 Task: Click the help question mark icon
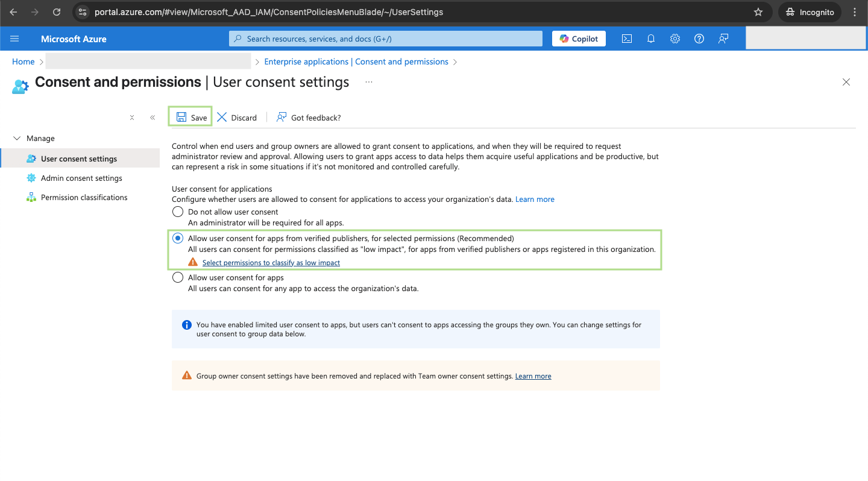tap(699, 39)
